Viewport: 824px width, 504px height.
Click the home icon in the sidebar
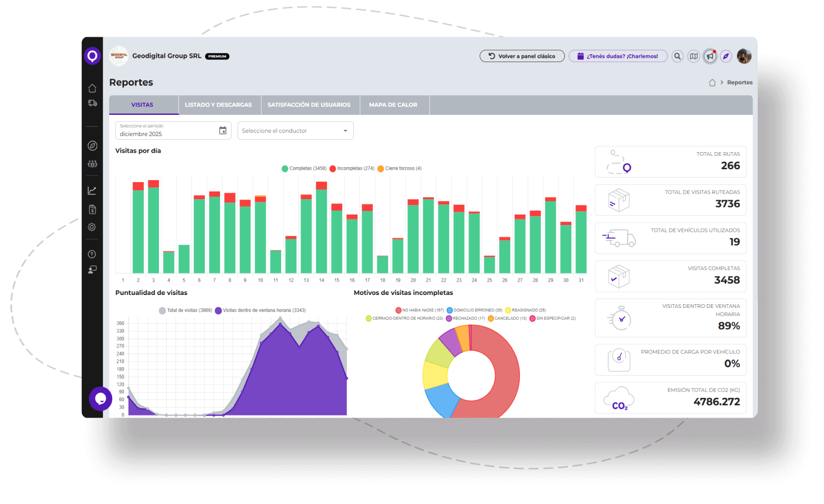[92, 88]
